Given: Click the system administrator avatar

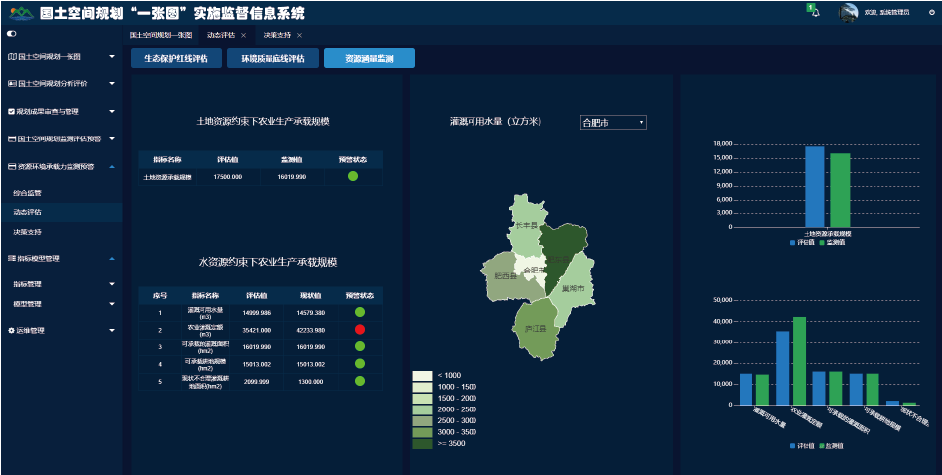Looking at the screenshot, I should click(848, 12).
